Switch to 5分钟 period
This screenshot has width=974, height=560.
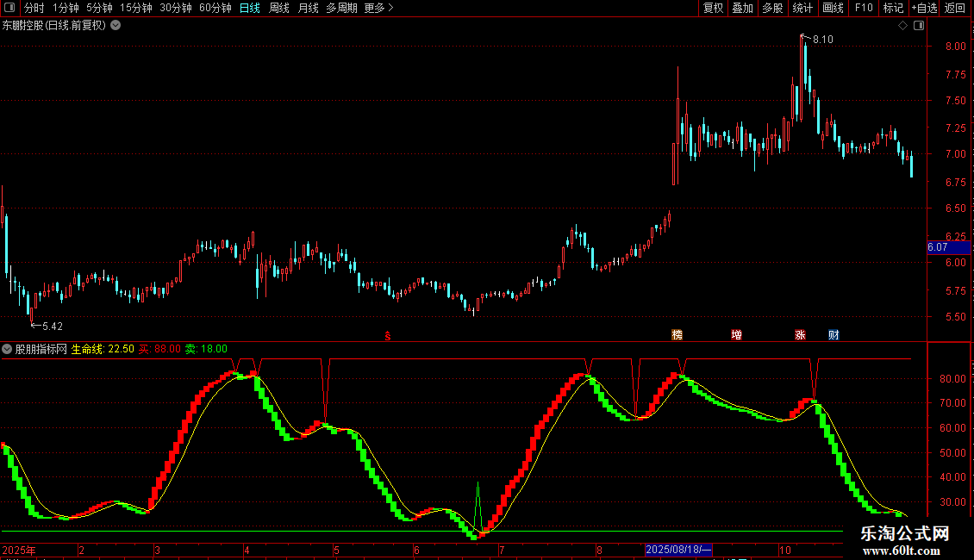click(x=99, y=8)
